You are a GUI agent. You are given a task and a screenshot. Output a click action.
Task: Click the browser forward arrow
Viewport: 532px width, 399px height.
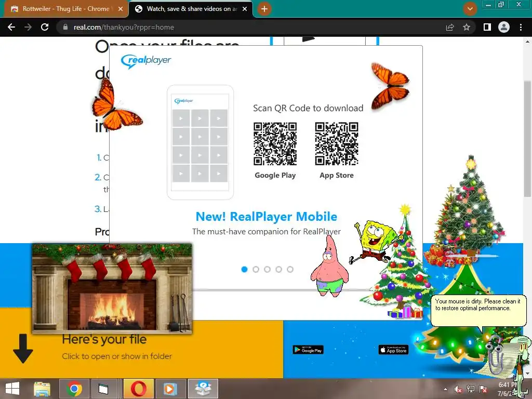(x=28, y=27)
